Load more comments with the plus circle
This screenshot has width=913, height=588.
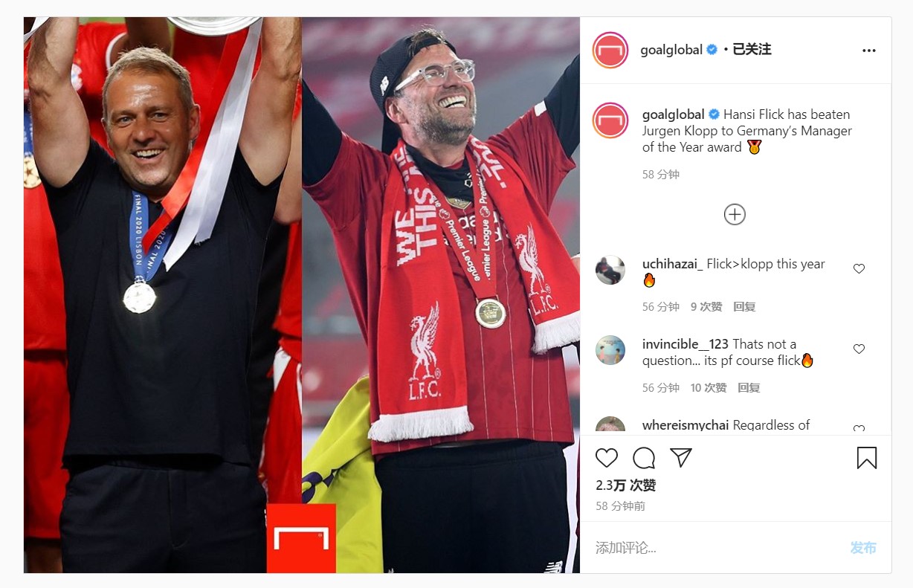(735, 214)
